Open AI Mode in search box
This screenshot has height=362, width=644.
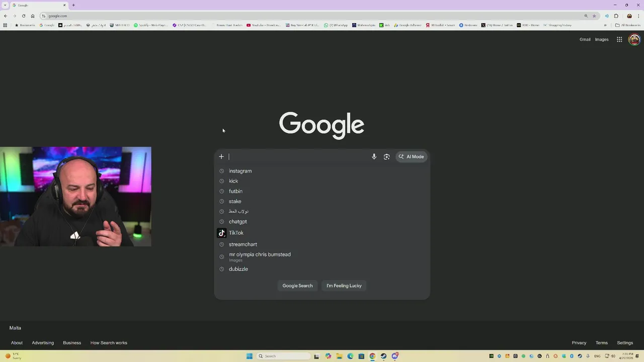click(x=412, y=156)
